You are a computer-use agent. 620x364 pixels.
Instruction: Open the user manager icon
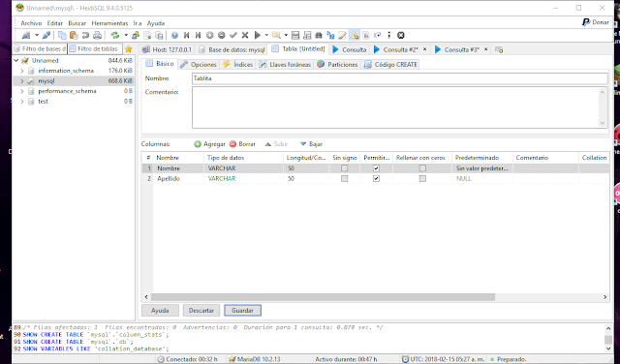[x=136, y=35]
